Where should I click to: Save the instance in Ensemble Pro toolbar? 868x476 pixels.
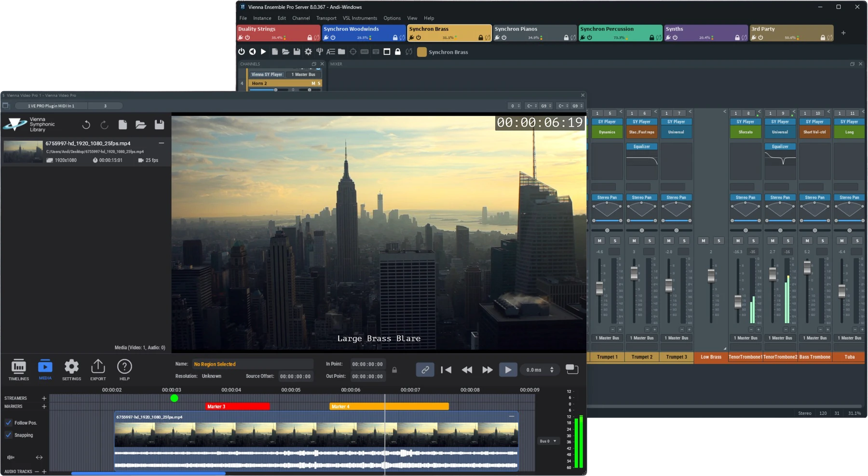pos(297,52)
